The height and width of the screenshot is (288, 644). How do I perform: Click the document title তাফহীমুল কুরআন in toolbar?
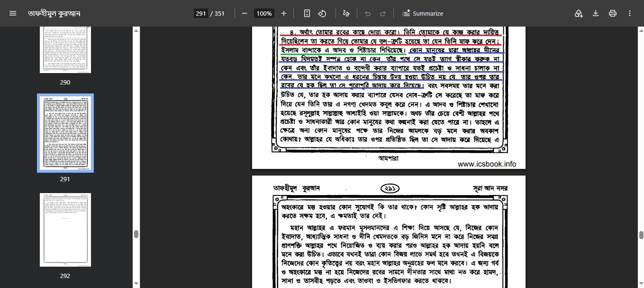tap(54, 13)
